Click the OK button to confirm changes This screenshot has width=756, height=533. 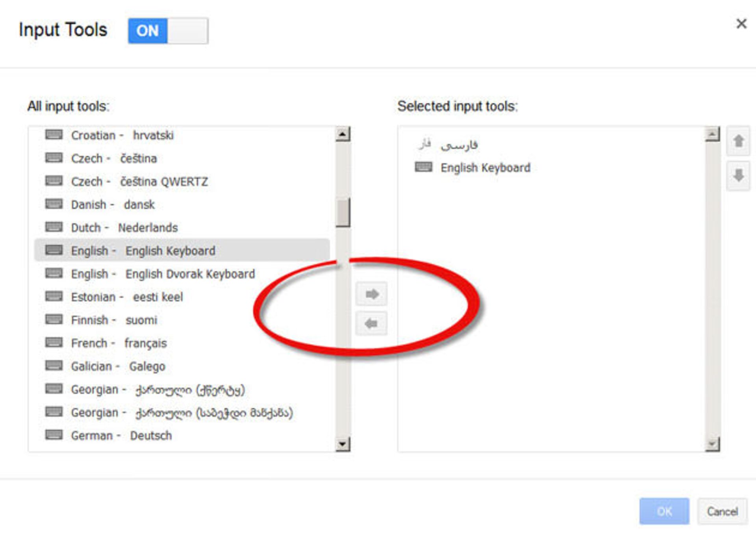click(x=664, y=511)
